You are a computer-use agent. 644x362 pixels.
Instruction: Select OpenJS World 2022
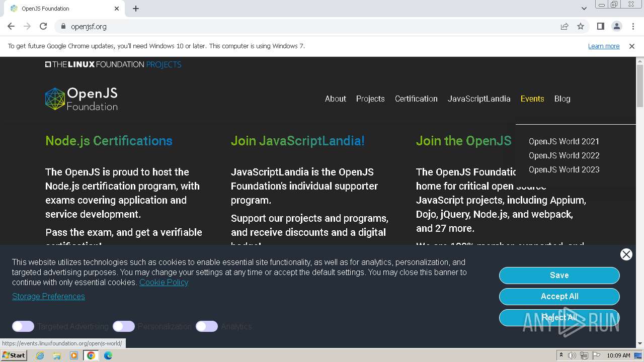tap(564, 156)
